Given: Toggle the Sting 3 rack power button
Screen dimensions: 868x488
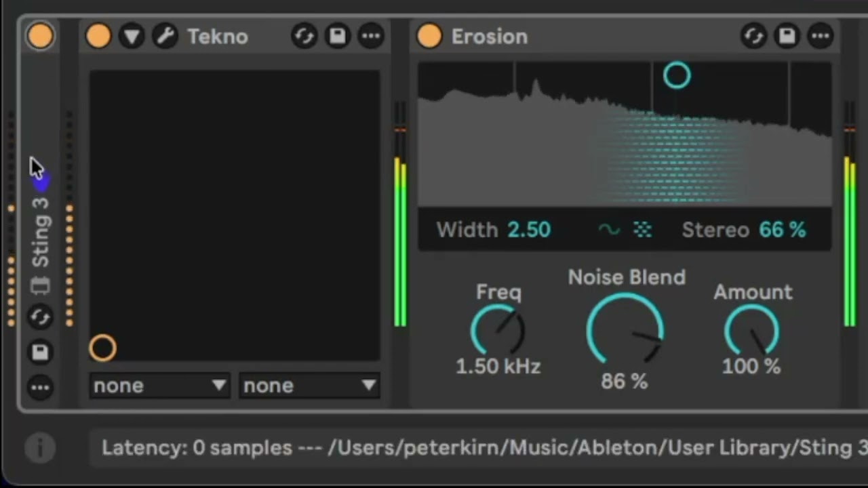Looking at the screenshot, I should [x=40, y=36].
